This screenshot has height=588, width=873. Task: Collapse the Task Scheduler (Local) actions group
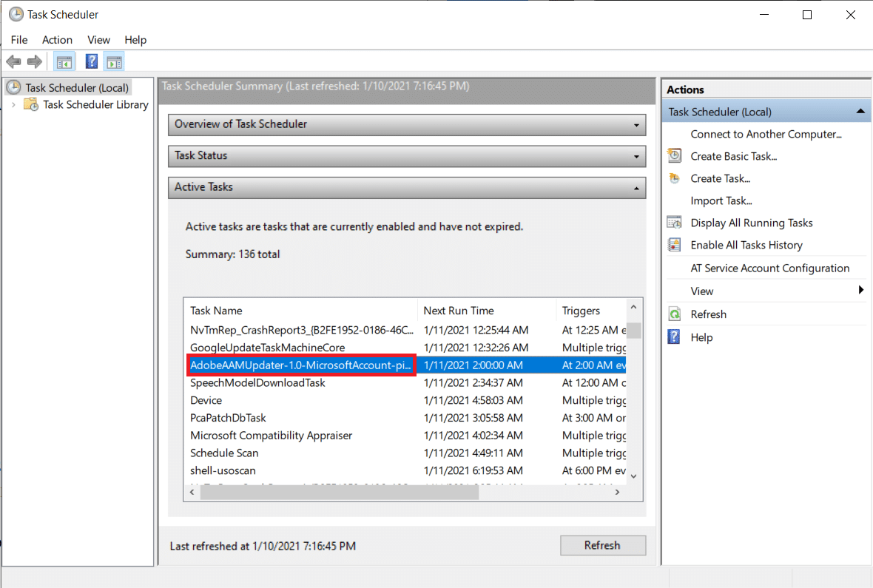860,110
